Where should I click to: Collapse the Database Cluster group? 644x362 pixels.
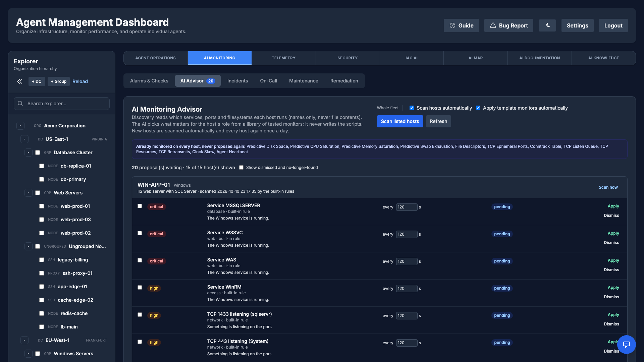[x=29, y=153]
